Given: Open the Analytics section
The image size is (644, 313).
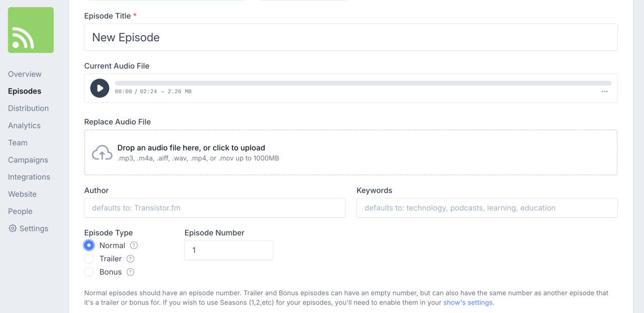Looking at the screenshot, I should tap(24, 125).
